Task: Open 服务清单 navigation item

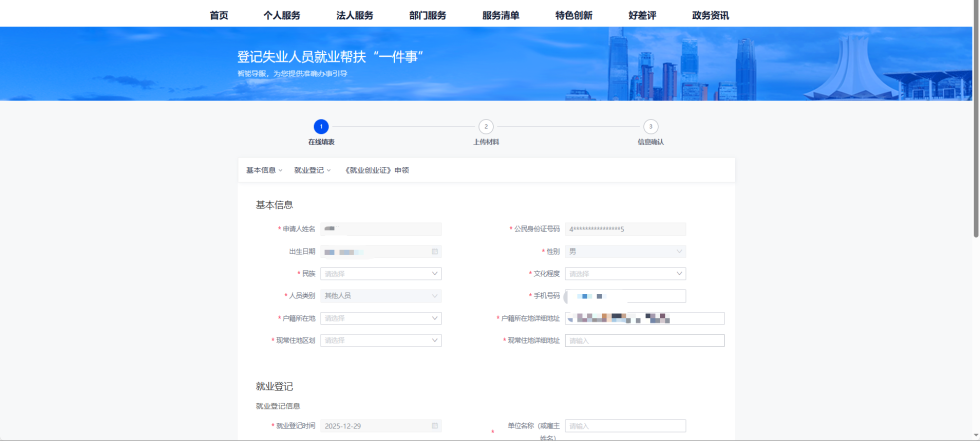Action: (501, 16)
